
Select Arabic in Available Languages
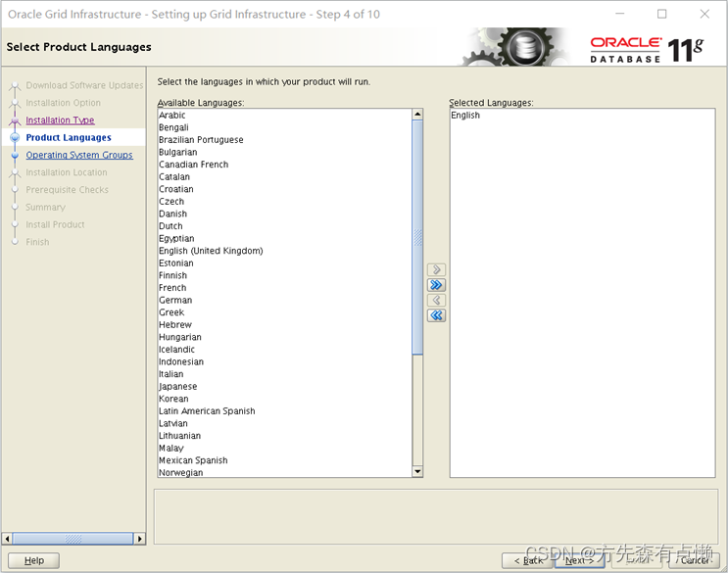284,115
